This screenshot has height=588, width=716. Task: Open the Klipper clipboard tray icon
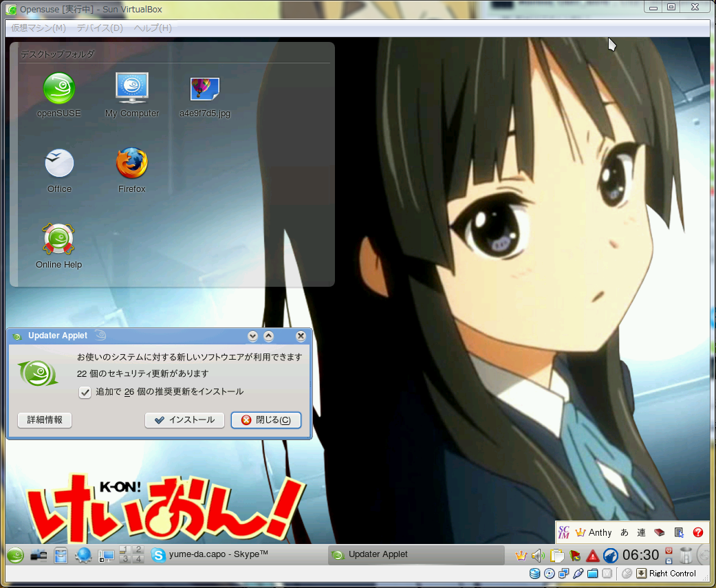[x=556, y=556]
